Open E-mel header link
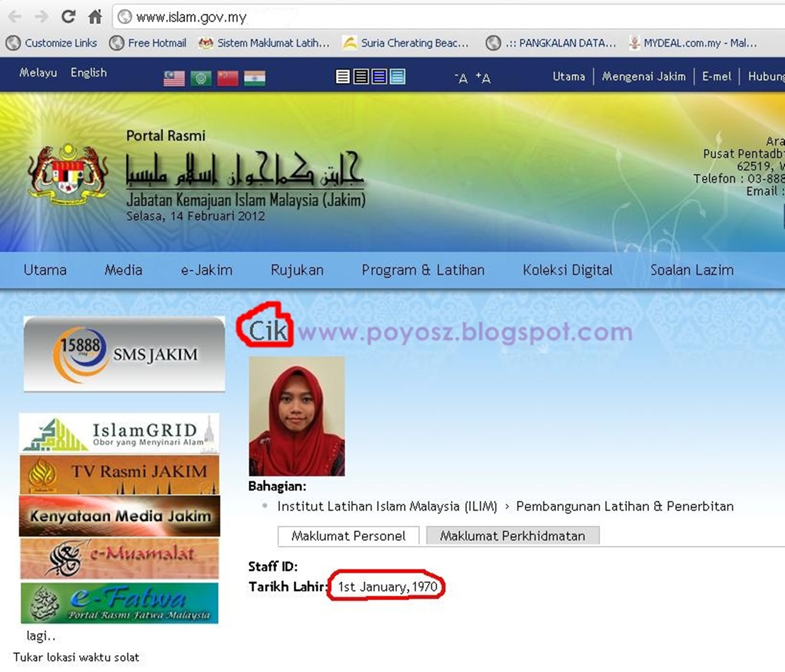The width and height of the screenshot is (785, 672). (x=717, y=77)
